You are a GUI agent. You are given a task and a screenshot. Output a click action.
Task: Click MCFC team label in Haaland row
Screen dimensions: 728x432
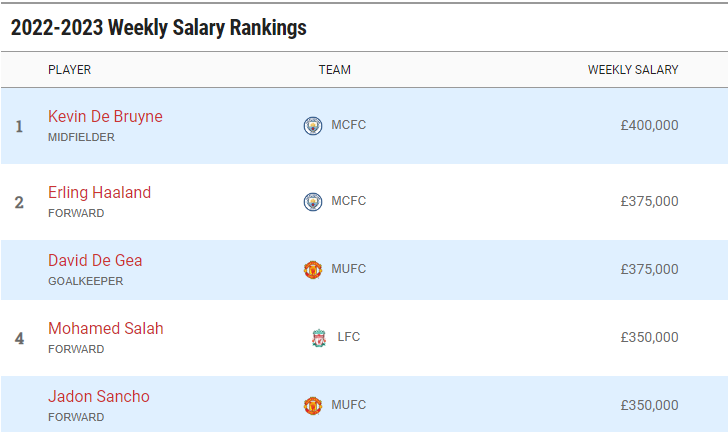tap(348, 202)
